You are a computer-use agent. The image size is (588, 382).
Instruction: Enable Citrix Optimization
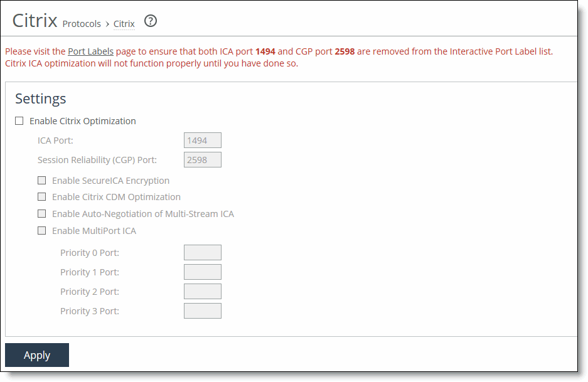(19, 120)
